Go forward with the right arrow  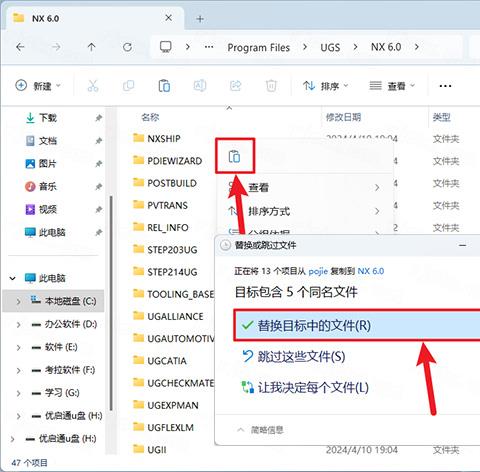(56, 47)
